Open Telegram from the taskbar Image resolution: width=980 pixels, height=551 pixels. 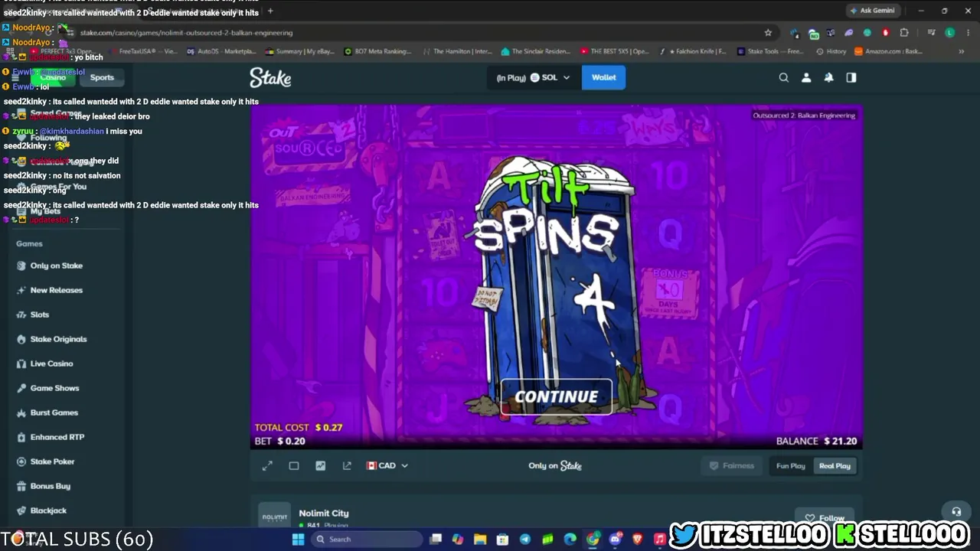click(525, 539)
